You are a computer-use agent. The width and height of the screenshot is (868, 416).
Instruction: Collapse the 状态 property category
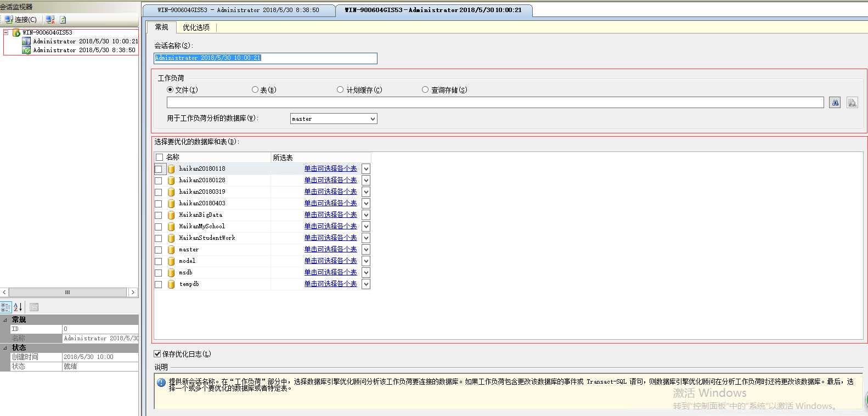[5, 348]
